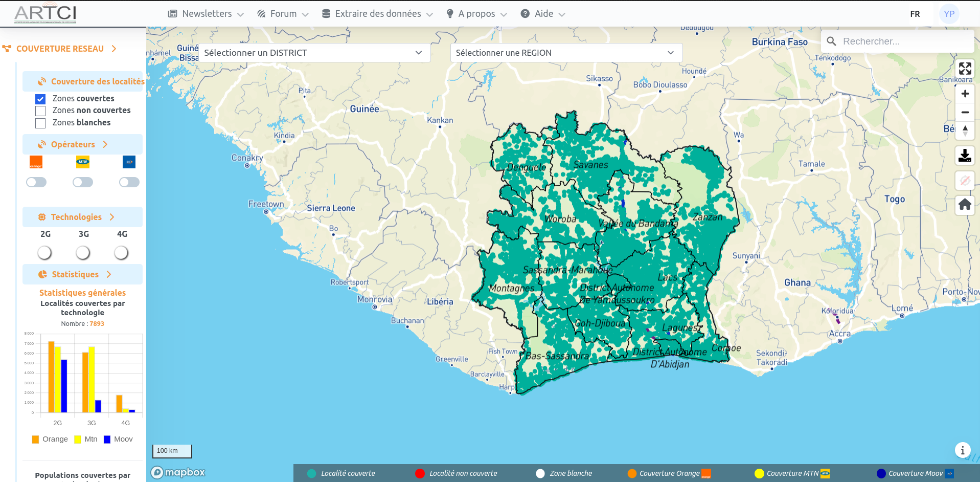Image resolution: width=980 pixels, height=482 pixels.
Task: Click the download map icon
Action: [x=965, y=155]
